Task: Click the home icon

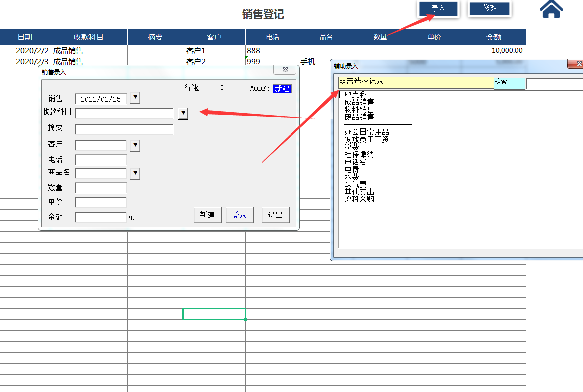Action: pos(551,9)
